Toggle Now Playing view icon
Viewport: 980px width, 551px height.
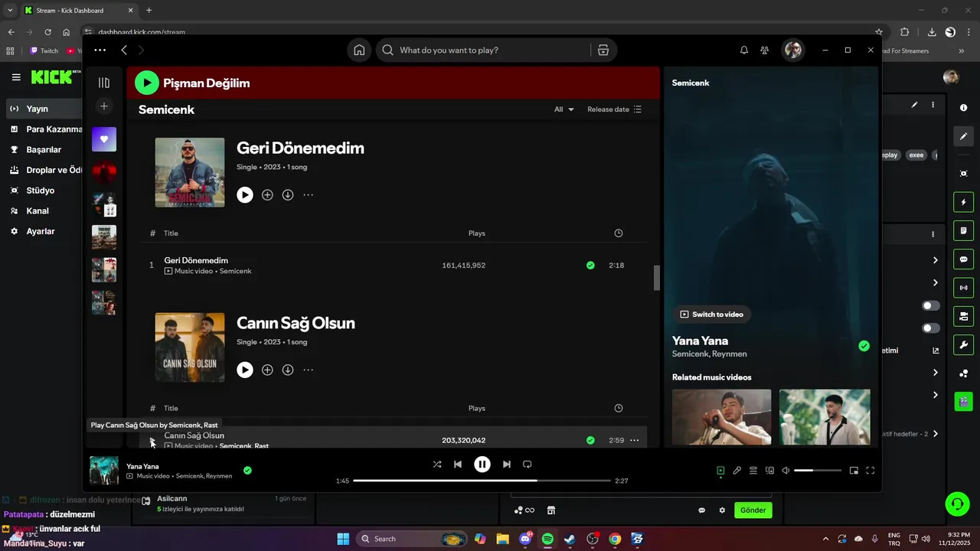tap(720, 471)
